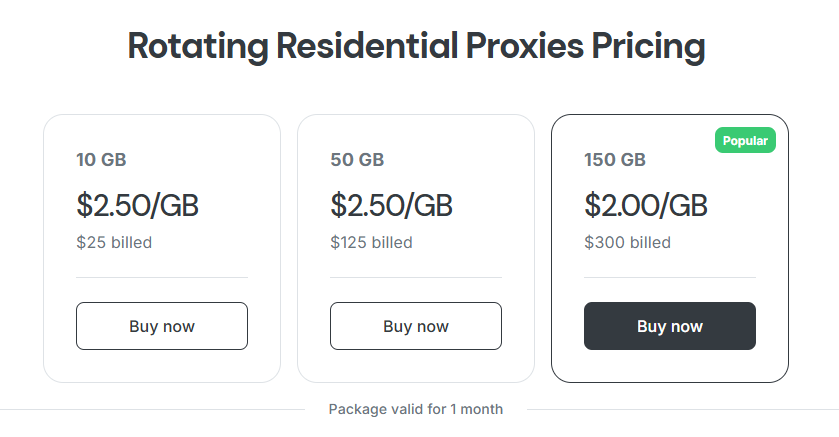Click the $2.50/GB price in the 10 GB card

pos(138,206)
